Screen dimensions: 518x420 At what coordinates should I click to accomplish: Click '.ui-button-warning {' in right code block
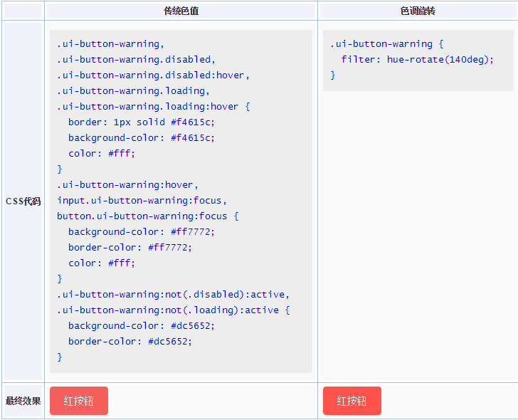[x=387, y=44]
